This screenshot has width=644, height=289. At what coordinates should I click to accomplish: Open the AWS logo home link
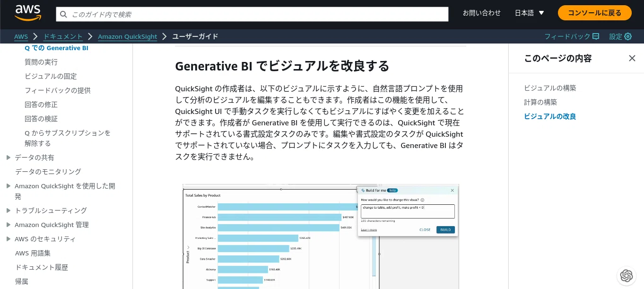pos(27,13)
